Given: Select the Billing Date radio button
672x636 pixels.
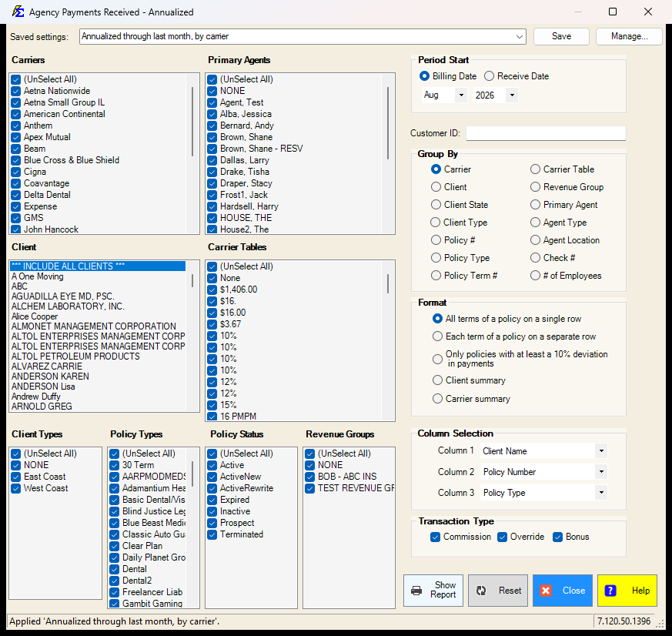Looking at the screenshot, I should pos(424,76).
